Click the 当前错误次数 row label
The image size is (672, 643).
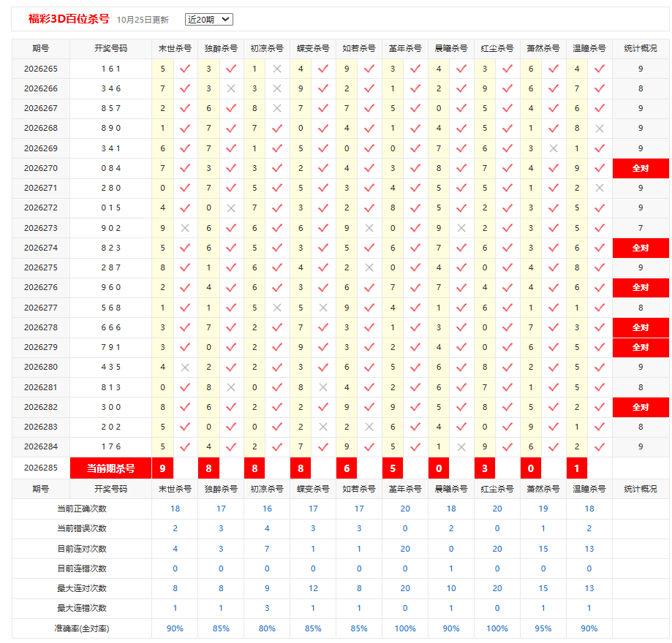coord(82,528)
